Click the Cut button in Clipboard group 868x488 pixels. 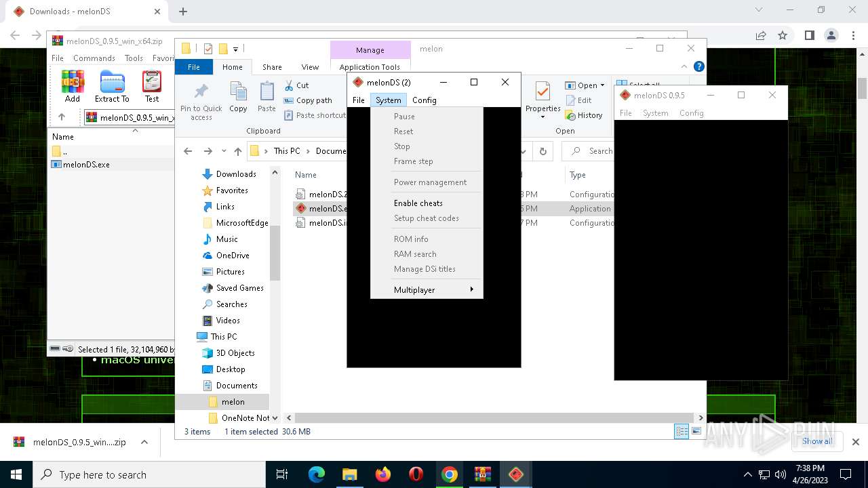[296, 85]
